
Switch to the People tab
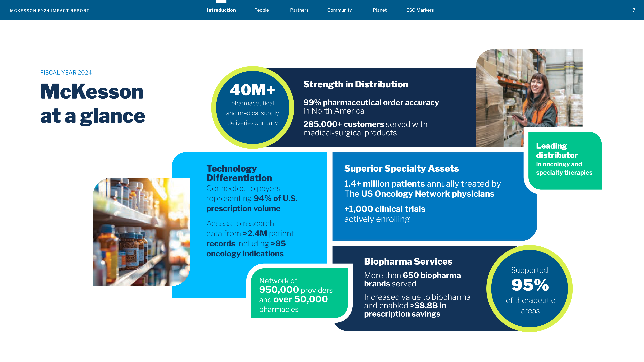[261, 10]
